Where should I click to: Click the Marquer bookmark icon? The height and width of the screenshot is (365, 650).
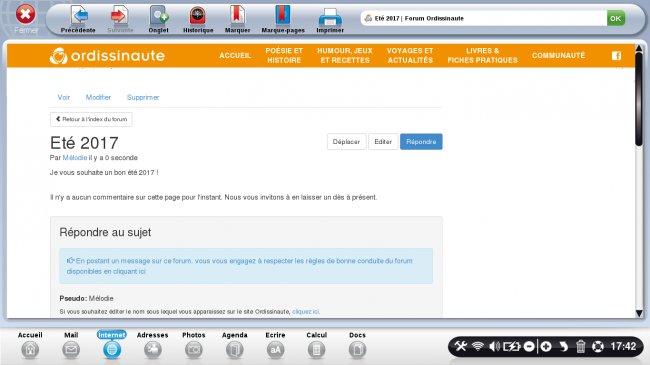[238, 16]
